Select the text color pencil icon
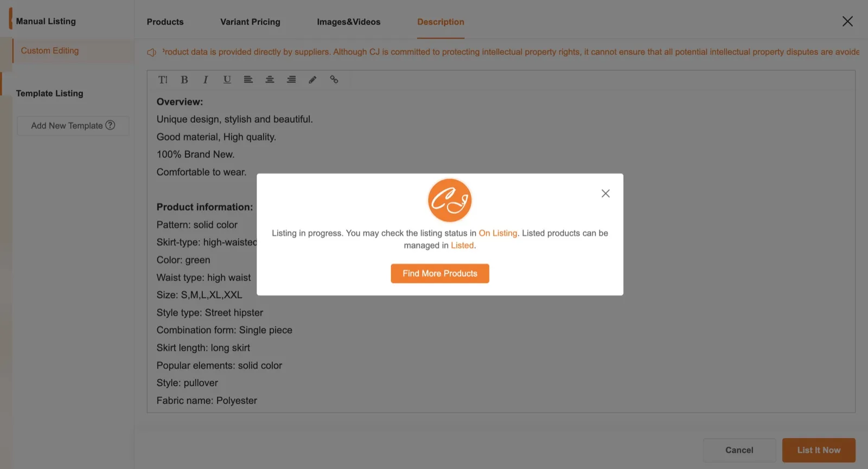Screen dimensions: 868x469 coord(312,80)
